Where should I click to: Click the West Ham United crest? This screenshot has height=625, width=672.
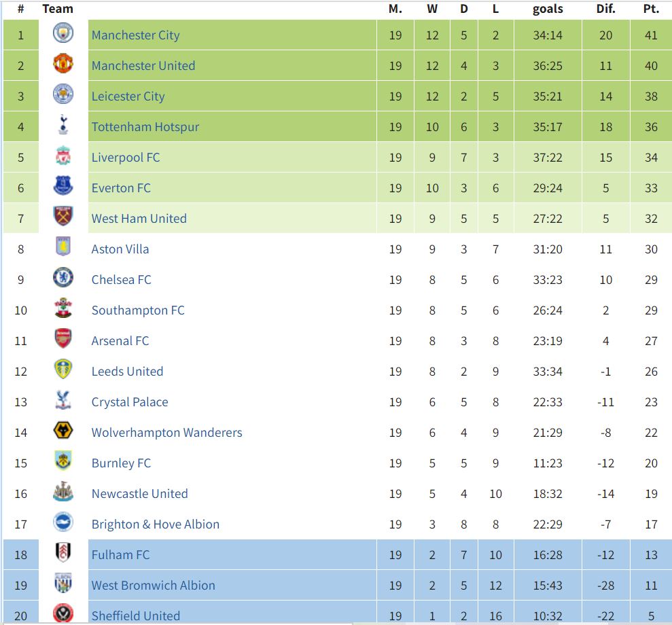click(x=63, y=216)
